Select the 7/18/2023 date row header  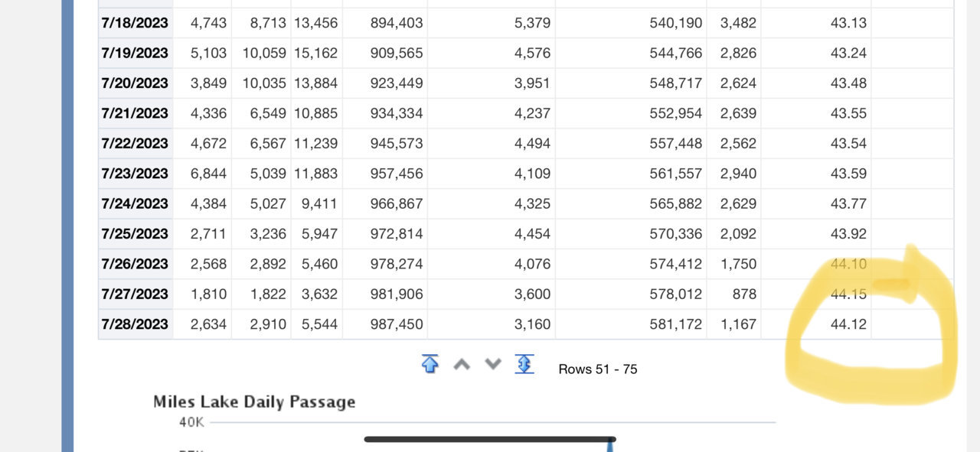(135, 23)
